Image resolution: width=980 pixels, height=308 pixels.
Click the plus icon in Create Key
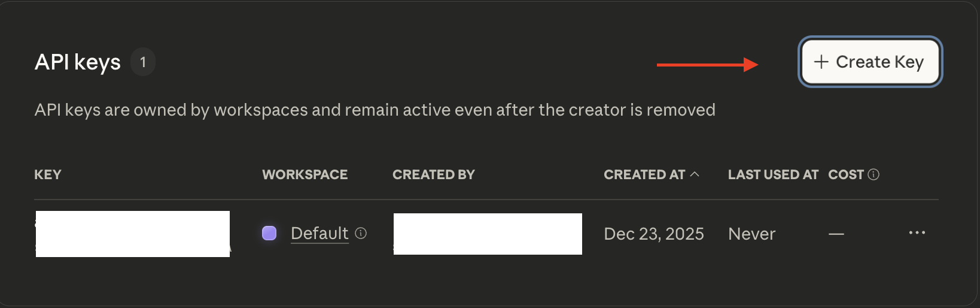[x=821, y=62]
